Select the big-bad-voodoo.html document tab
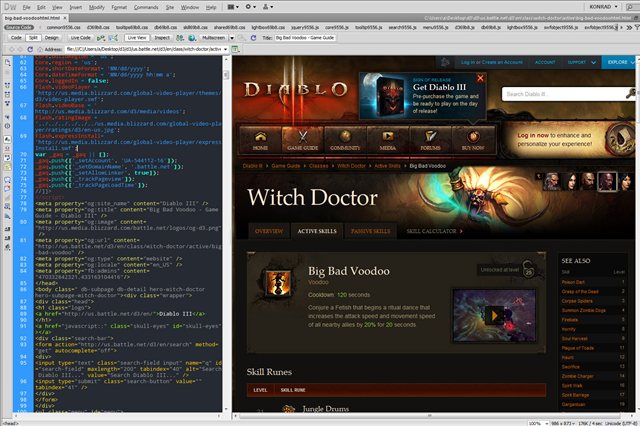Screen dimensions: 640x426 [32, 18]
